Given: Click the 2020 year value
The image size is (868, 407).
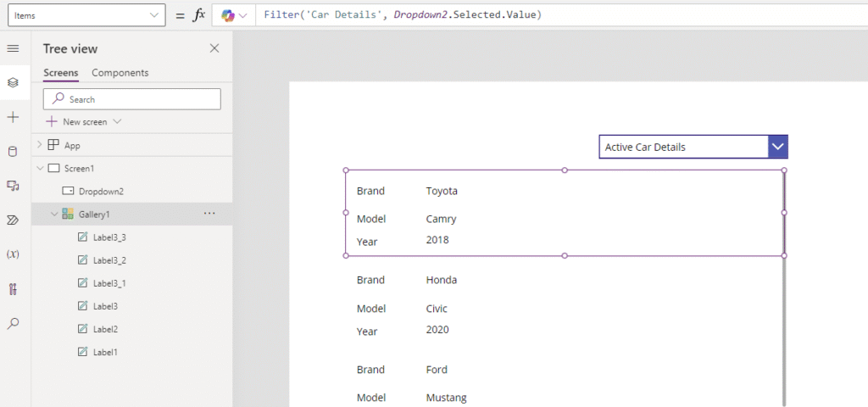Looking at the screenshot, I should point(437,330).
